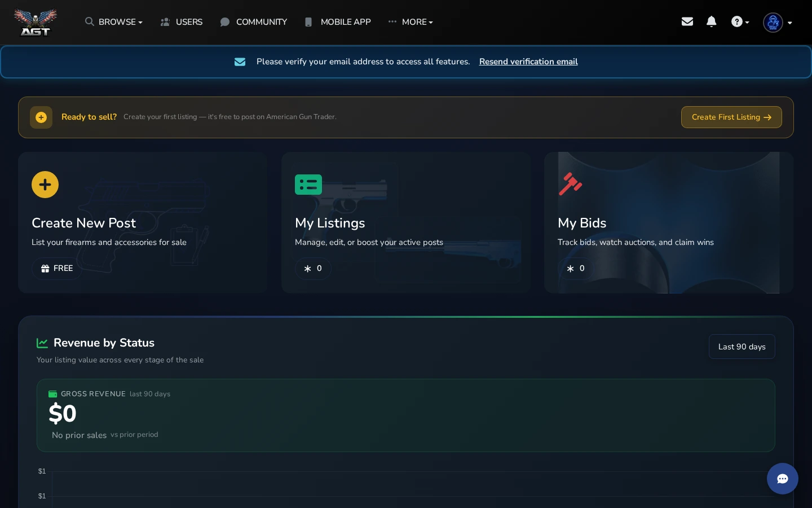This screenshot has width=812, height=508.
Task: Click the Create First Listing button
Action: pos(731,117)
